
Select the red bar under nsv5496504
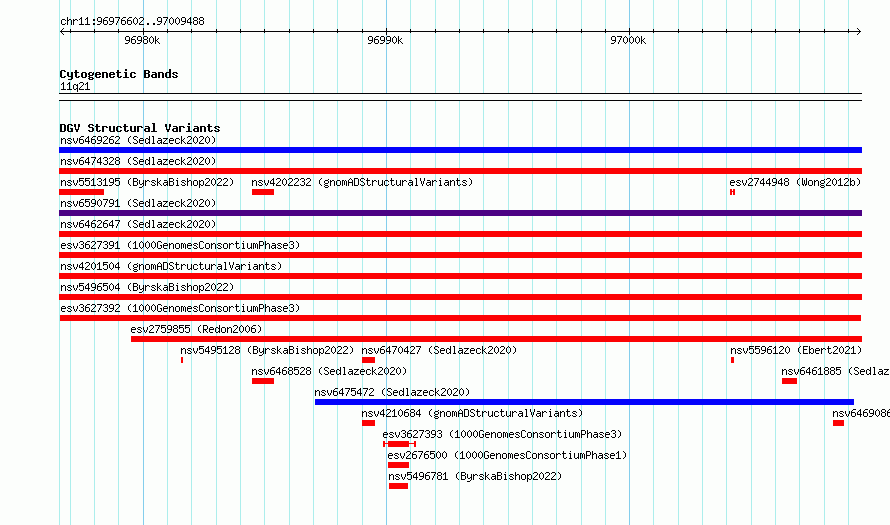(x=460, y=297)
